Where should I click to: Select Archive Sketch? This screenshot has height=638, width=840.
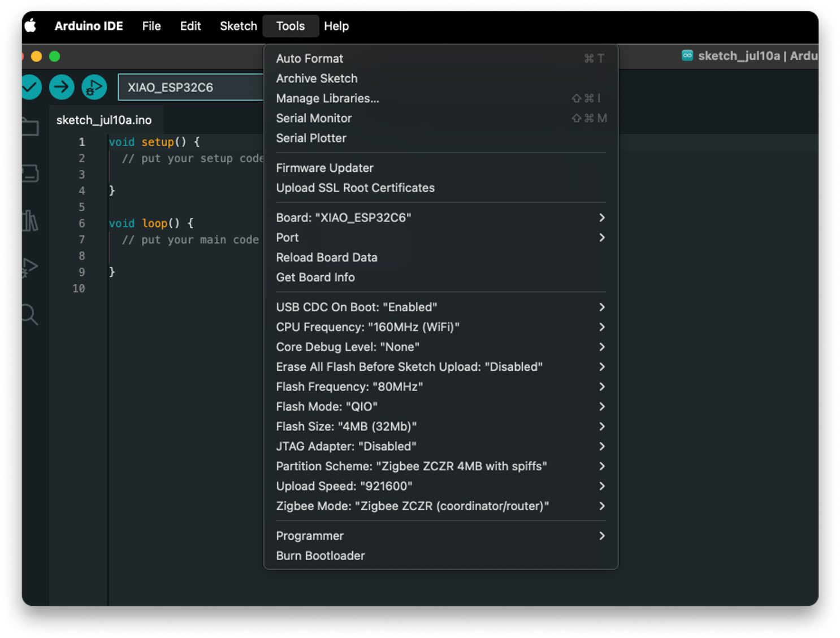pyautogui.click(x=441, y=78)
